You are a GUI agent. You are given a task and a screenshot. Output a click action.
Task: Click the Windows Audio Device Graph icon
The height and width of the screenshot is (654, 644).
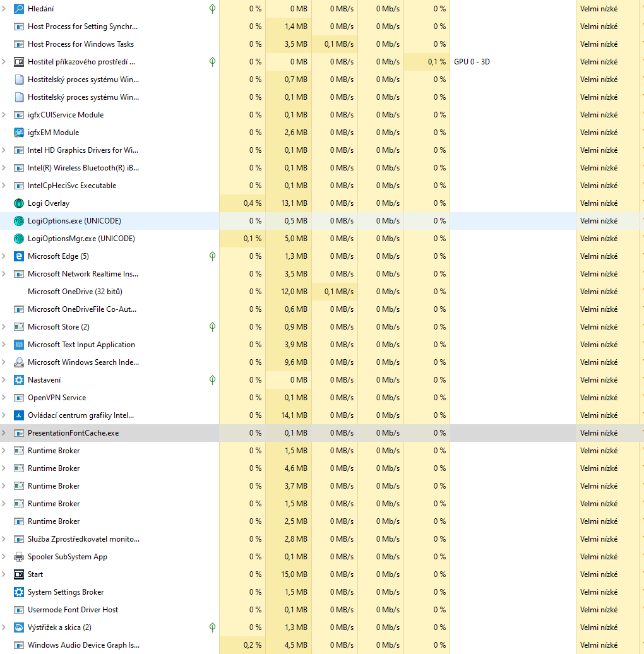(x=19, y=645)
